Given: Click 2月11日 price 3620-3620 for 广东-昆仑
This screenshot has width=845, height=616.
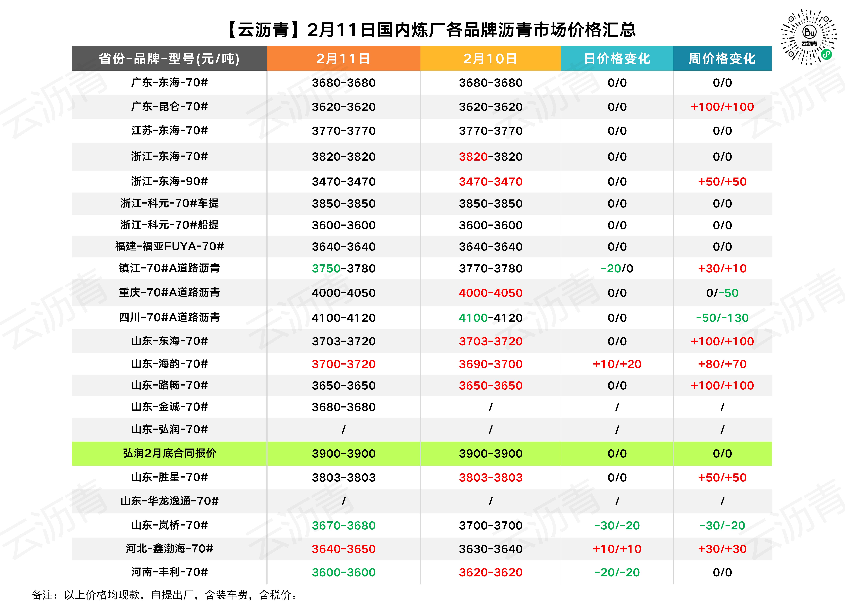Looking at the screenshot, I should pyautogui.click(x=344, y=107).
